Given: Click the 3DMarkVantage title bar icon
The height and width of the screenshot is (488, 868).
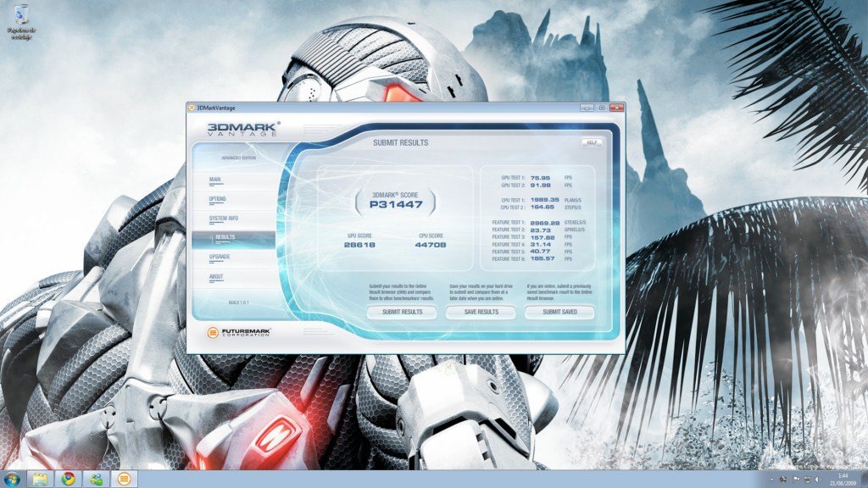Looking at the screenshot, I should pyautogui.click(x=192, y=108).
